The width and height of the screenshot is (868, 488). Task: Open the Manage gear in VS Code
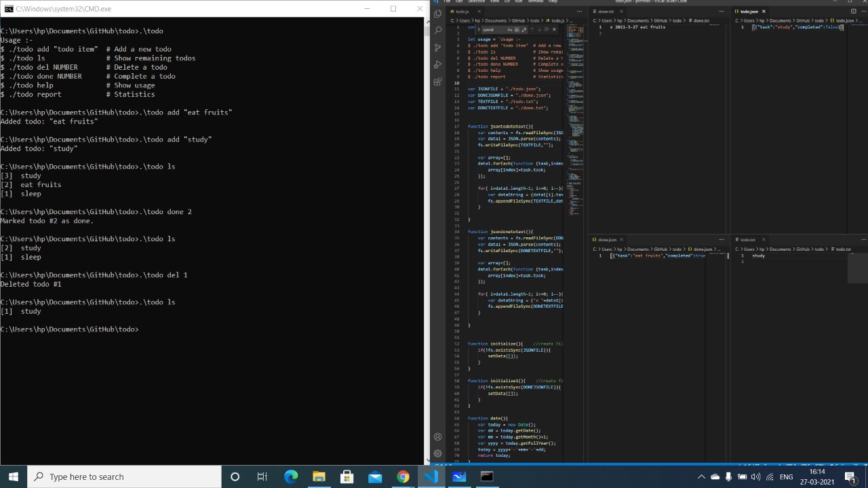tap(438, 453)
